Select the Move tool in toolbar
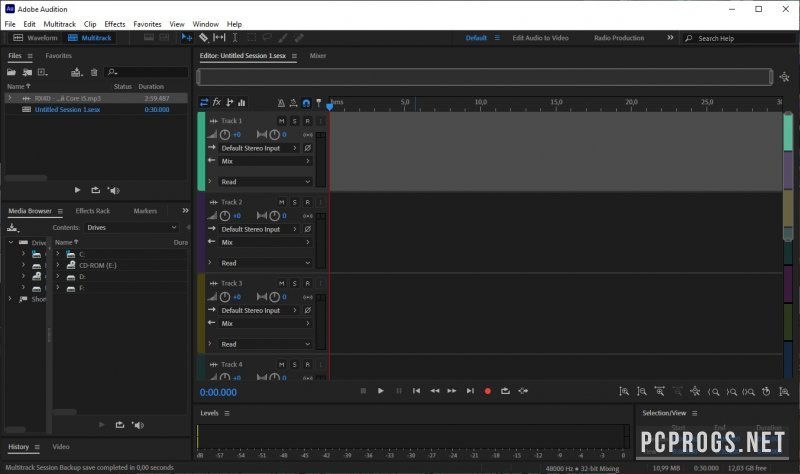 (187, 38)
